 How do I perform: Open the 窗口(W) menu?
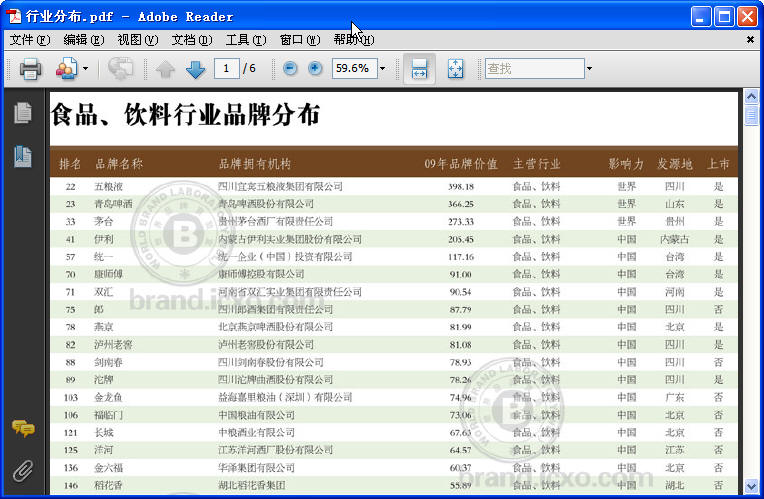pos(300,39)
